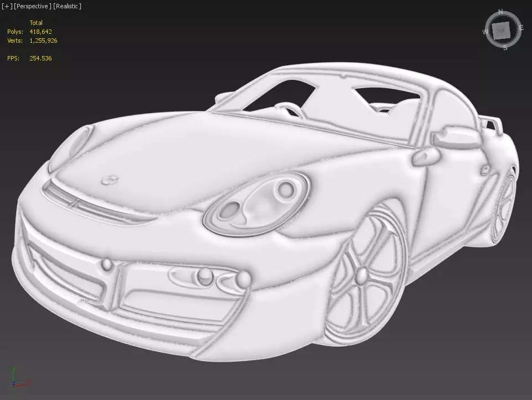Click the E compass direction on ViewCube
This screenshot has height=400, width=532.
point(521,28)
